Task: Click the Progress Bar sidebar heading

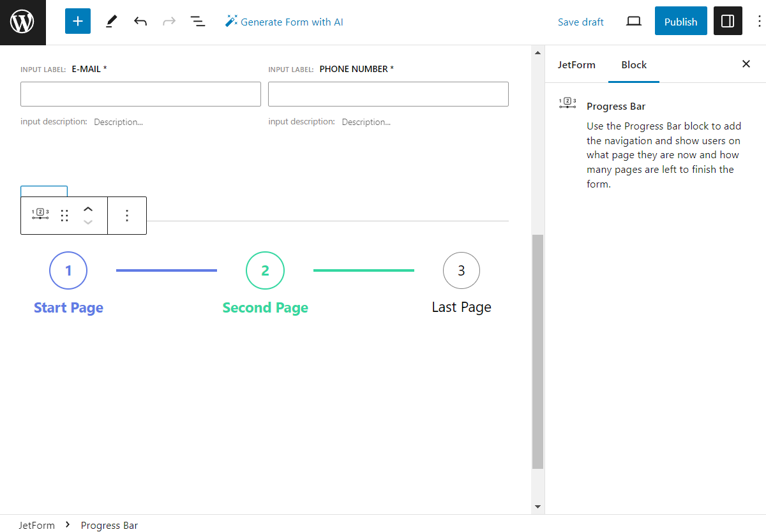Action: [x=616, y=106]
